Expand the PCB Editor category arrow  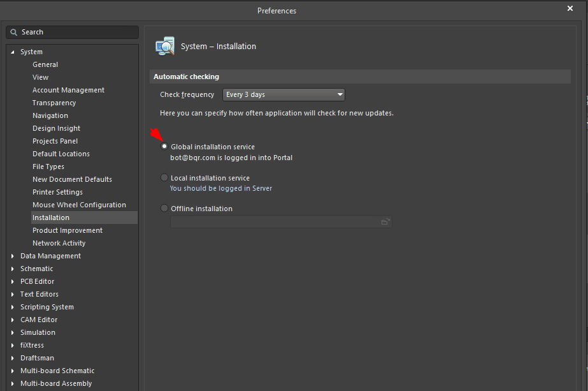pos(12,282)
